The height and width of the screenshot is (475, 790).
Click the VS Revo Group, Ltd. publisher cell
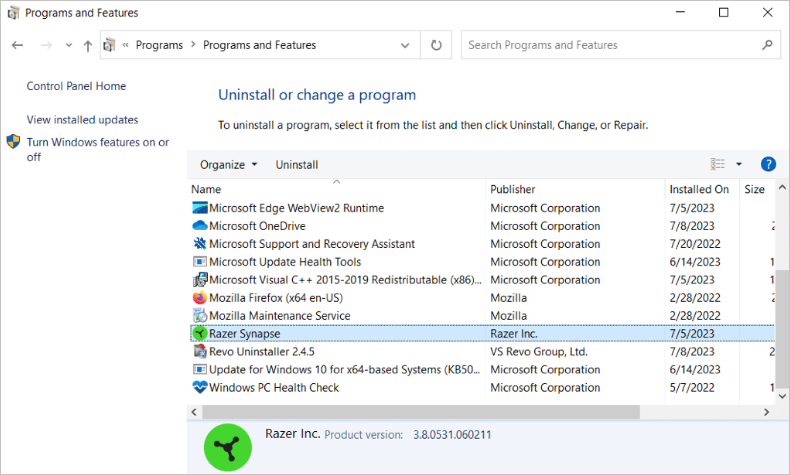coord(539,352)
